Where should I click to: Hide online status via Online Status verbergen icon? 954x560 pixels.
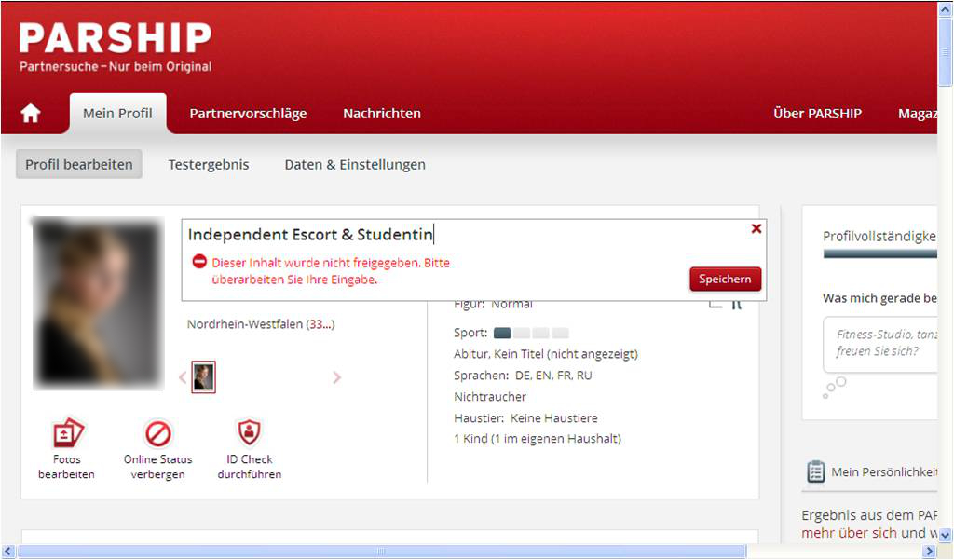[158, 434]
